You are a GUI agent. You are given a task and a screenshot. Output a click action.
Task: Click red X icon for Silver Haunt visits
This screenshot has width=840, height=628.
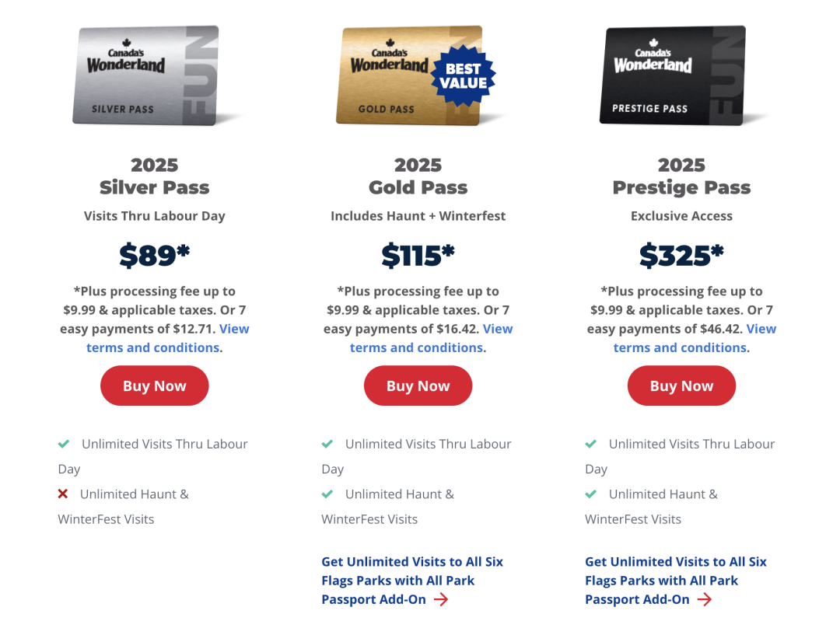click(x=63, y=494)
